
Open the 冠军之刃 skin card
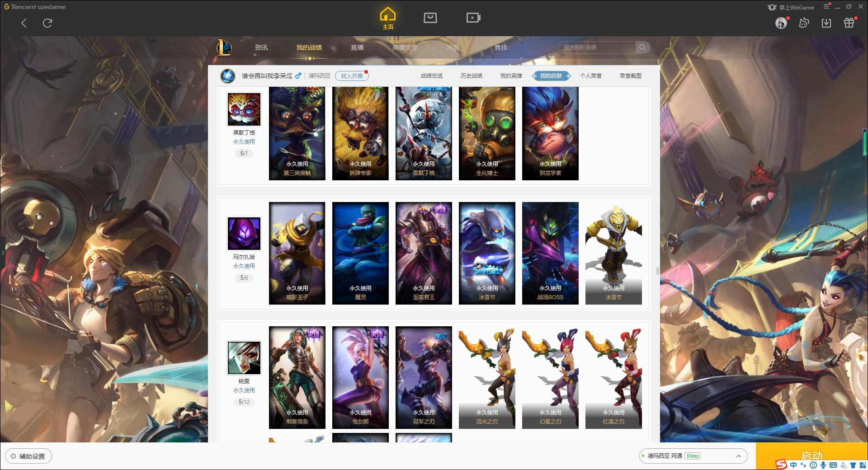[424, 377]
